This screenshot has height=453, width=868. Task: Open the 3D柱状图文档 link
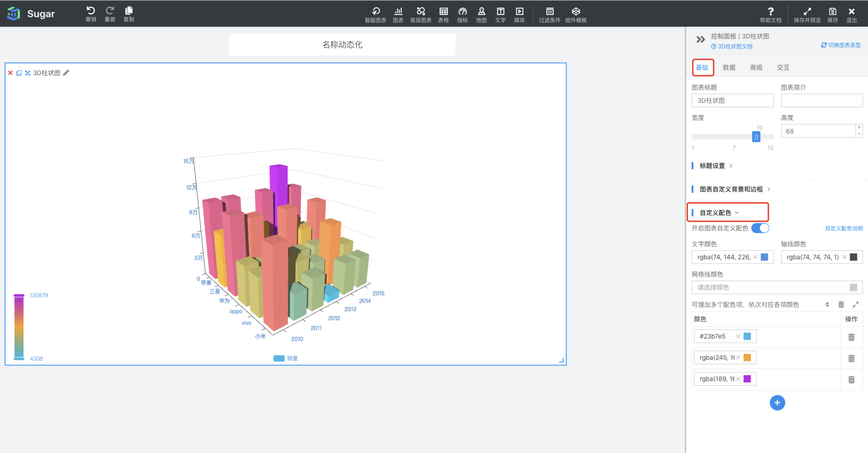(x=732, y=47)
